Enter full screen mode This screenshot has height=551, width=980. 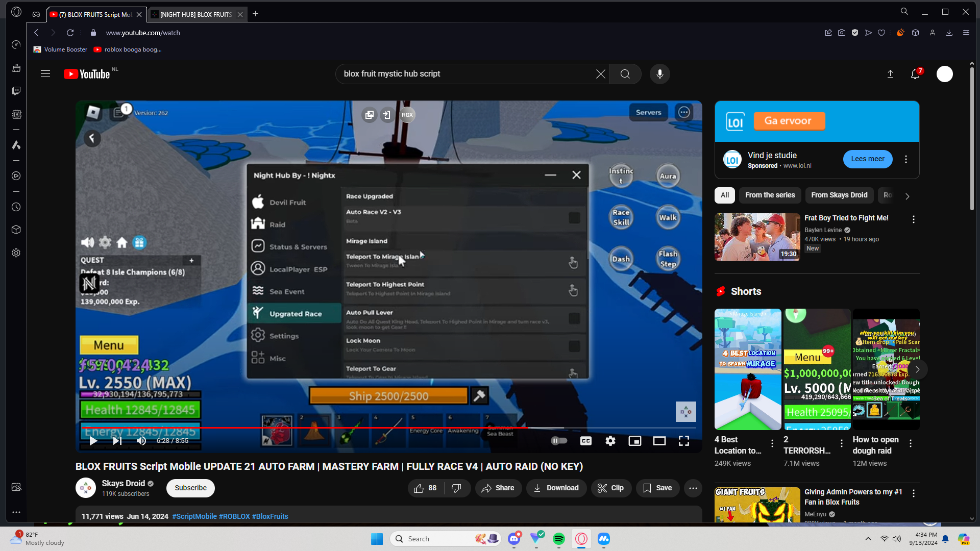684,441
